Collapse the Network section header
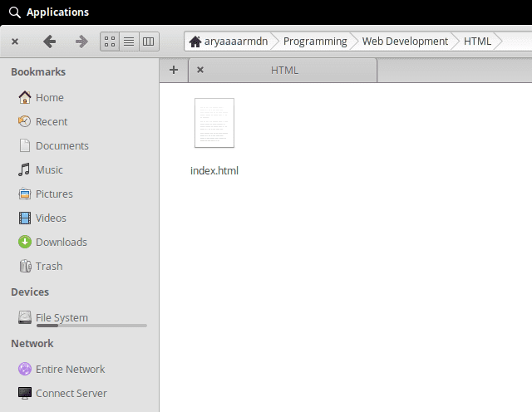 pos(32,343)
